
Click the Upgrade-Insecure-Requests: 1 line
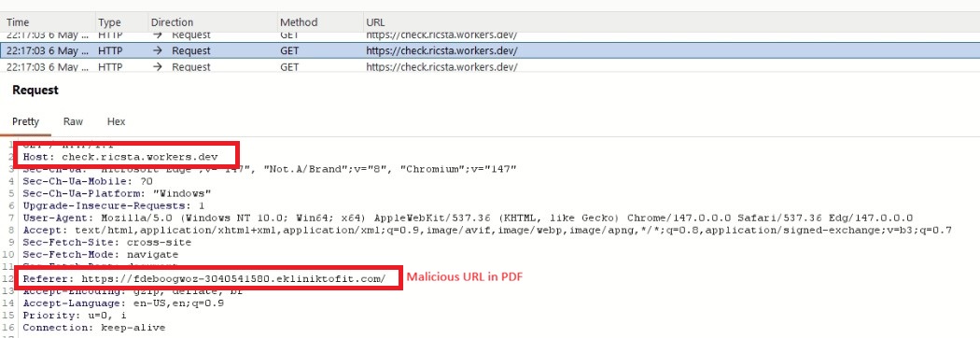coord(114,205)
